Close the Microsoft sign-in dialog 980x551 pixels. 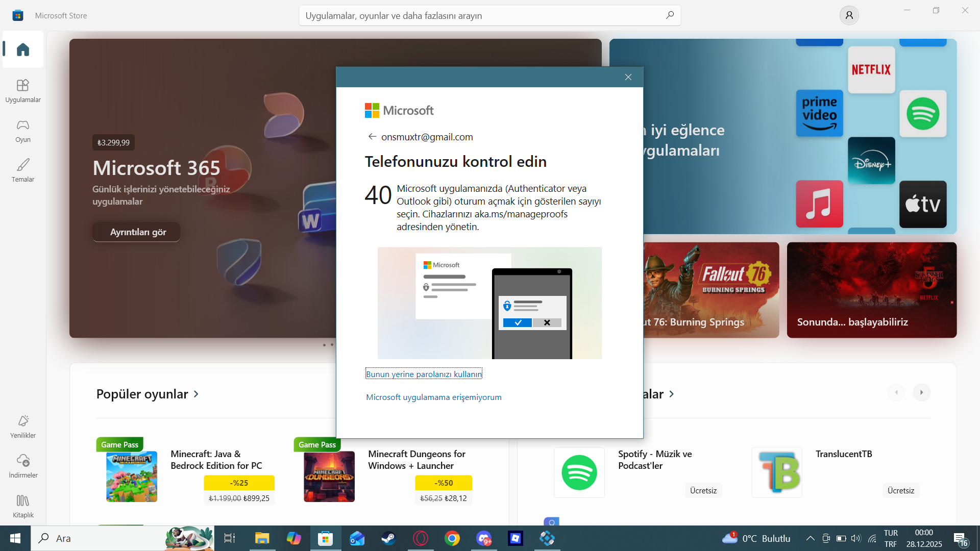coord(628,77)
